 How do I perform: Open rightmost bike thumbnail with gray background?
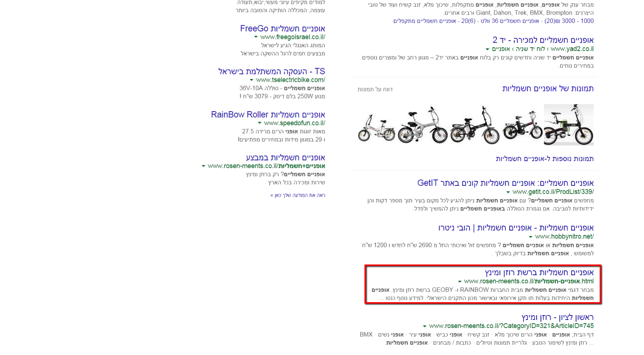(569, 125)
